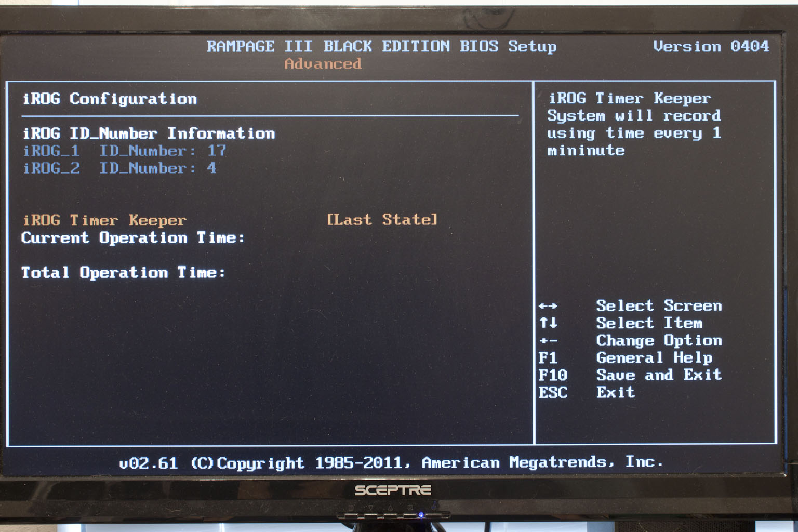Click the American Megatrends copyright line
The width and height of the screenshot is (798, 532).
point(391,462)
